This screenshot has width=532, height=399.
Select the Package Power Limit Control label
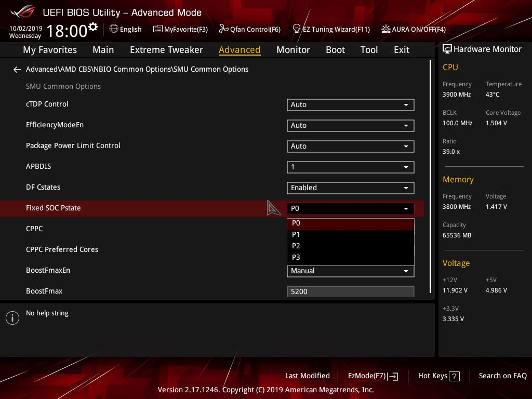pos(73,146)
